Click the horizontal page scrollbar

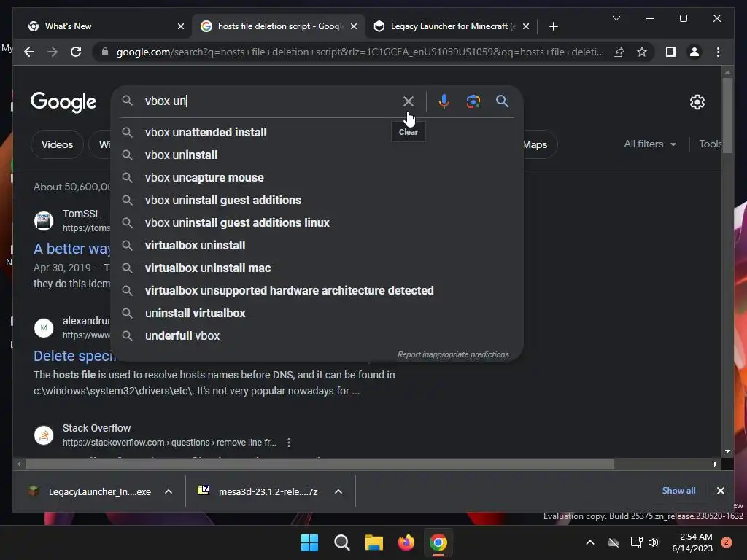coord(320,464)
